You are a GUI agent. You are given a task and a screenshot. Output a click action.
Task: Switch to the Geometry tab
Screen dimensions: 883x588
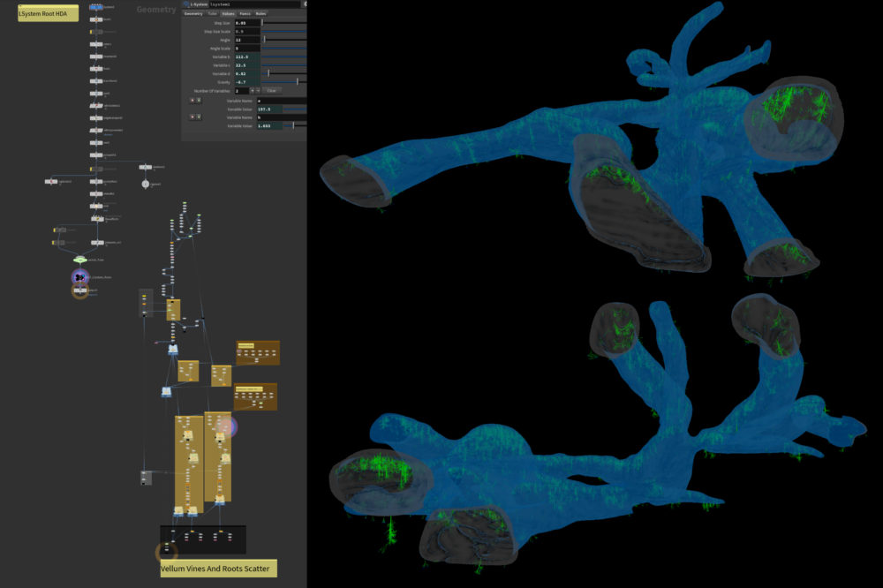pyautogui.click(x=192, y=14)
